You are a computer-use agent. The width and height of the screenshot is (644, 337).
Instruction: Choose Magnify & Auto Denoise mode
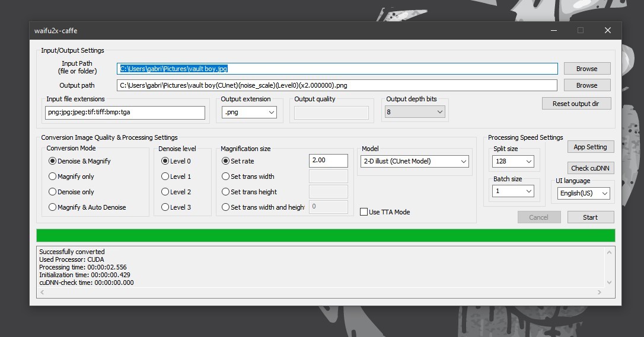pos(53,207)
